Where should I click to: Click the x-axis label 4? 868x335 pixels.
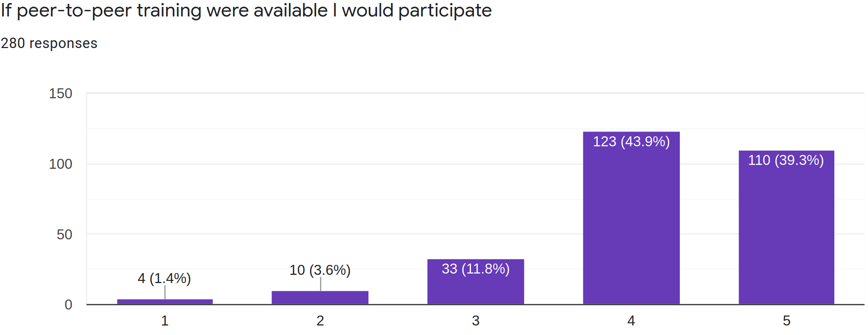[x=631, y=321]
